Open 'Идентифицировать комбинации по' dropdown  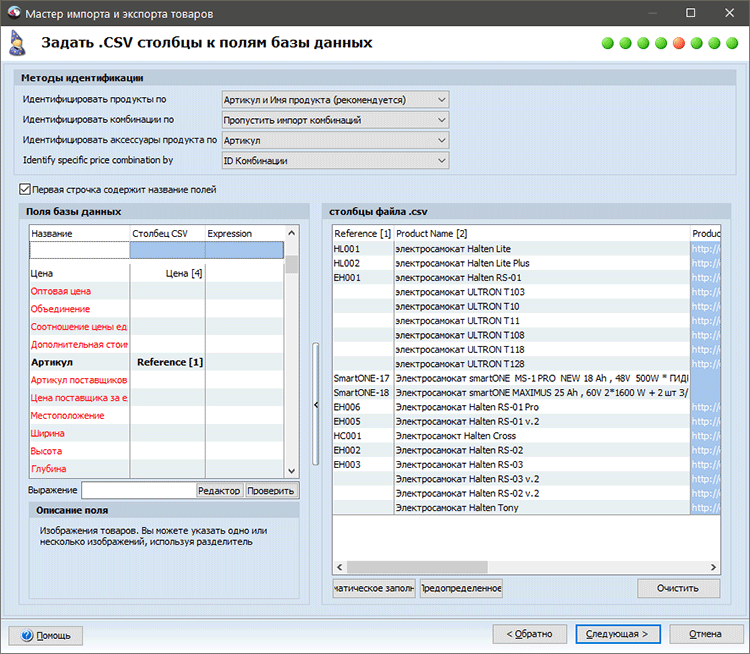tap(335, 120)
